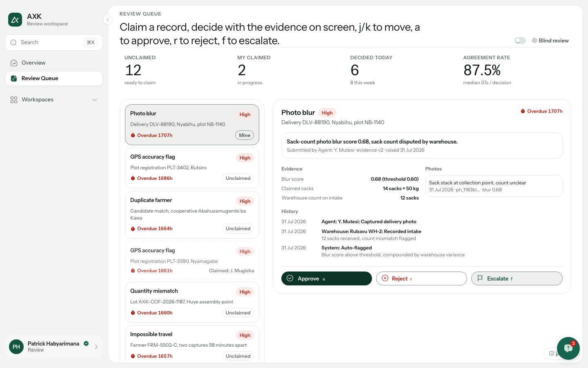The width and height of the screenshot is (588, 368).
Task: Click the overdue clock icon in Photo blur card
Action: (133, 135)
